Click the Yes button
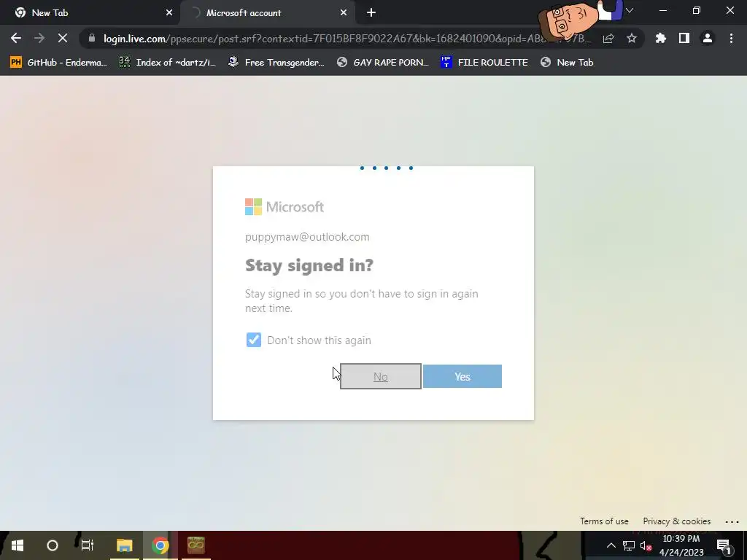 point(462,376)
